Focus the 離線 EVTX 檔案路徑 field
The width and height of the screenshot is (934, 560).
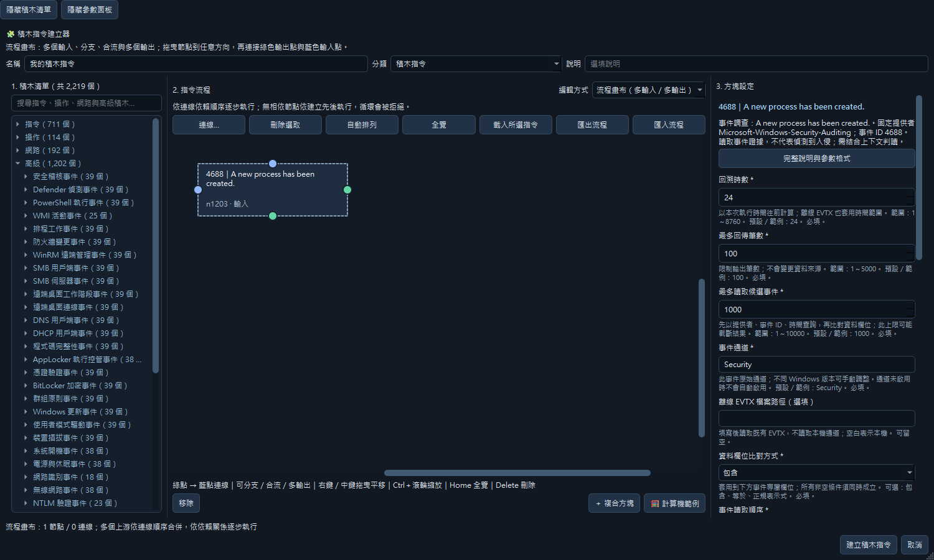(817, 418)
